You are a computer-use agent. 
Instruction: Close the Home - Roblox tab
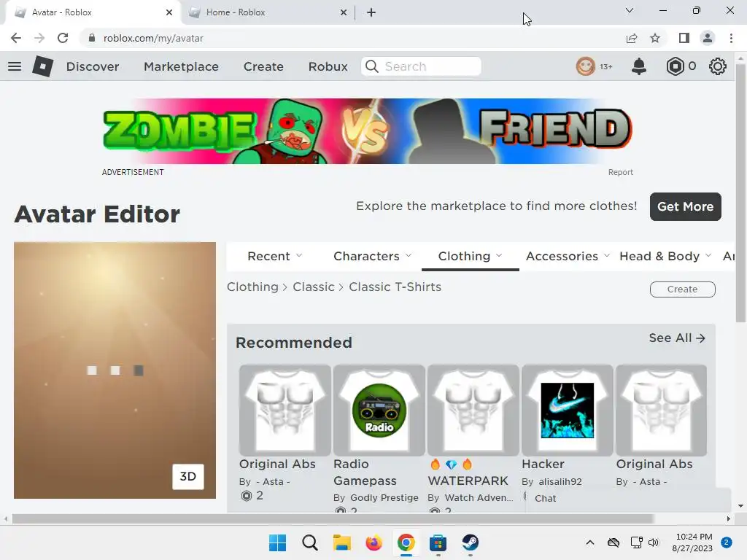(344, 12)
